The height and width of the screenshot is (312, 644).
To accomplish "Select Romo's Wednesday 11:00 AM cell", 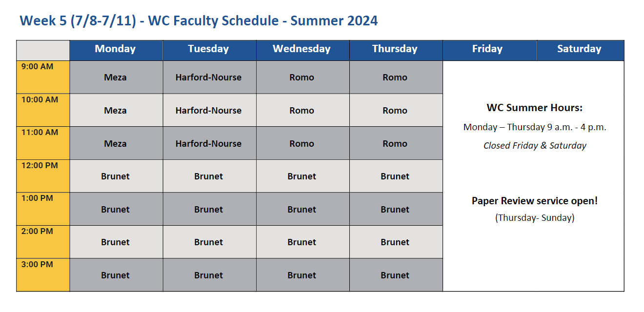I will point(302,144).
